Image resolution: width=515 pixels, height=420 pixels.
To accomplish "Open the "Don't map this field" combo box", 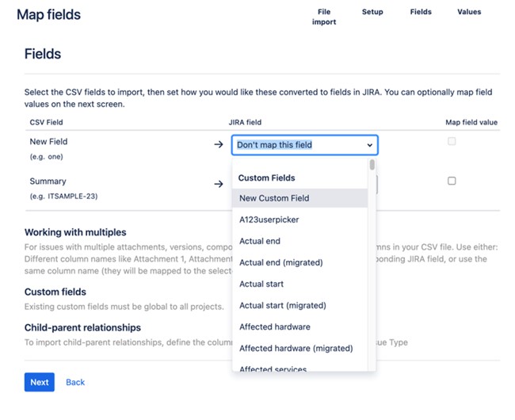I will point(305,145).
